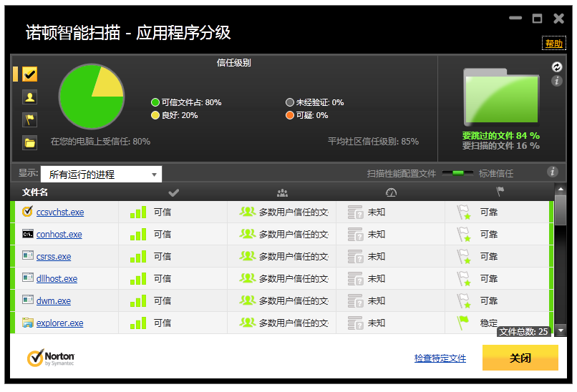Click 在您的电脑上受信任: 80% text

100,142
